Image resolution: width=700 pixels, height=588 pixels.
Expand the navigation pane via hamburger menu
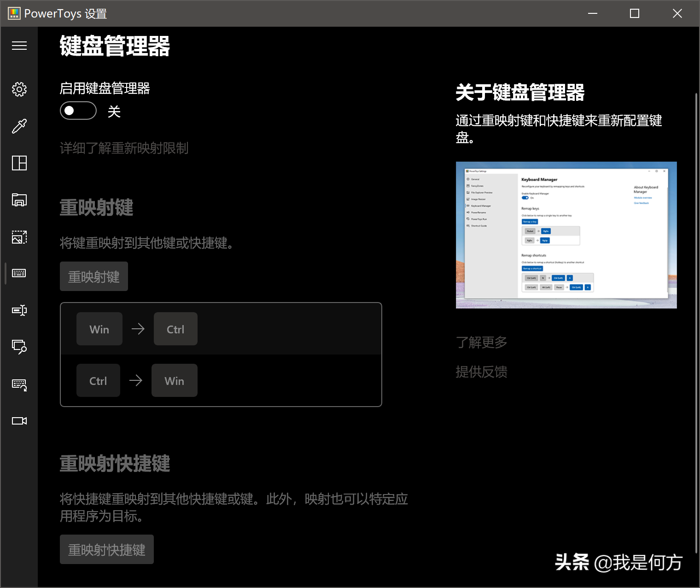(x=19, y=45)
